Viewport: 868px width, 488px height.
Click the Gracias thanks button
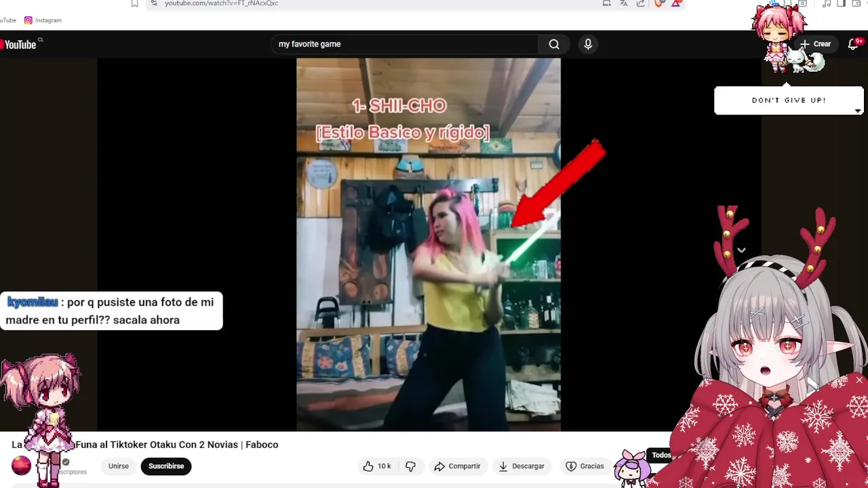click(585, 466)
